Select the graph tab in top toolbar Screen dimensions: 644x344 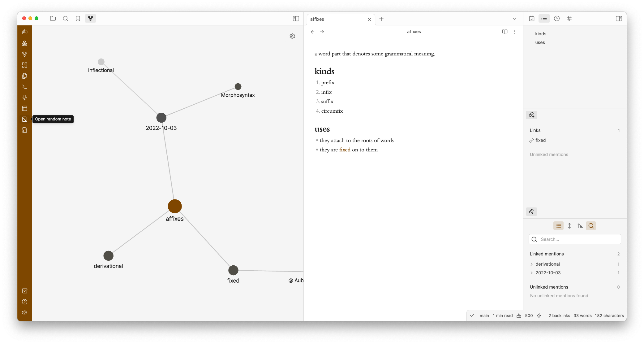[90, 19]
